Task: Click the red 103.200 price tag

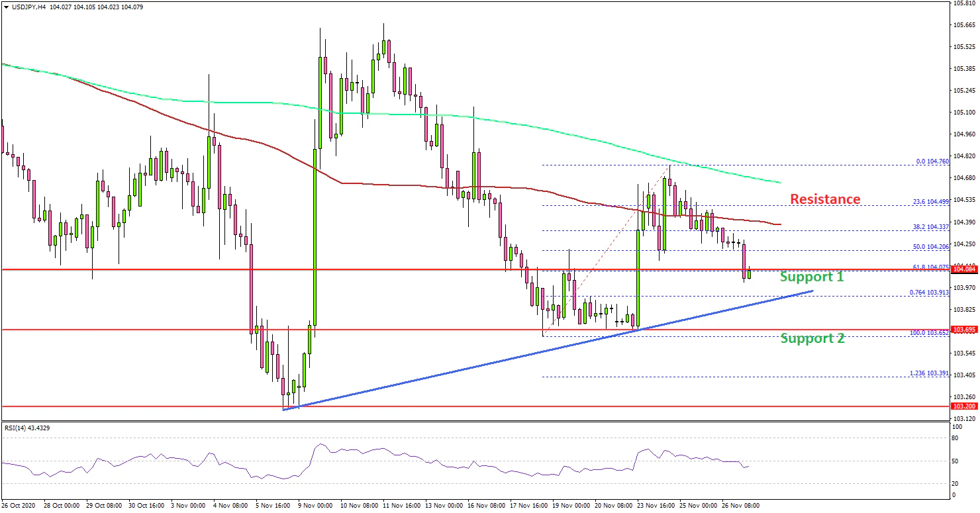Action: pos(962,406)
